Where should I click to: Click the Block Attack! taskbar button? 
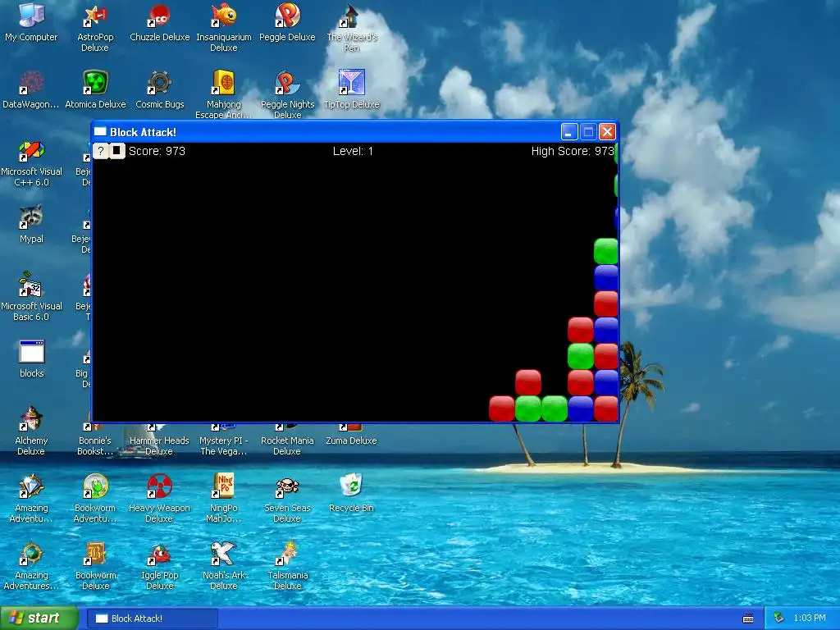pyautogui.click(x=152, y=619)
